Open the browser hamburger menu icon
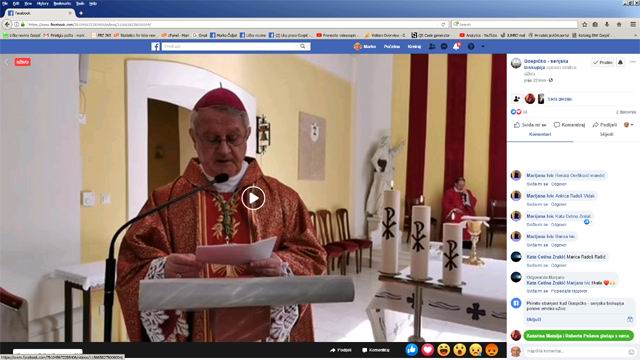 (x=633, y=24)
